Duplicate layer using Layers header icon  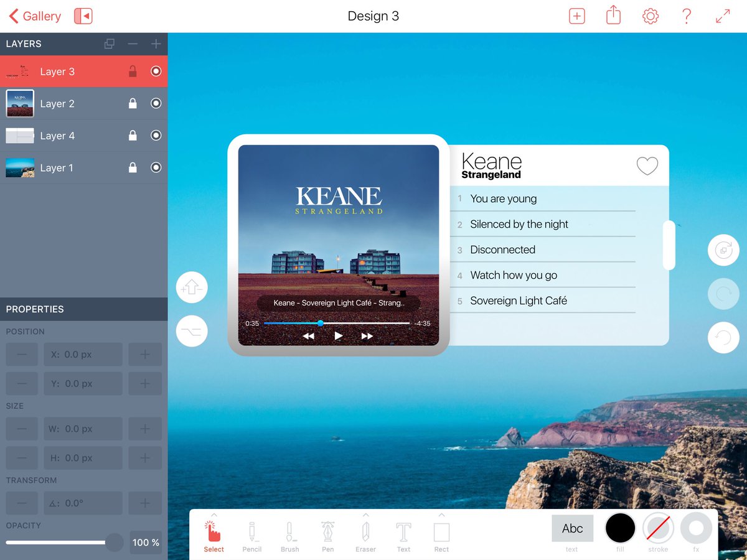click(109, 44)
